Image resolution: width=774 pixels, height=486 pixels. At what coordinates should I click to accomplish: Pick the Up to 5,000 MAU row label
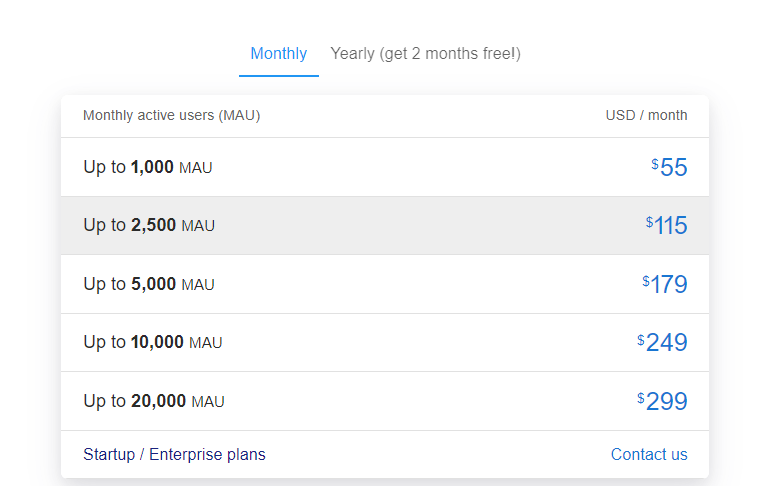click(149, 284)
